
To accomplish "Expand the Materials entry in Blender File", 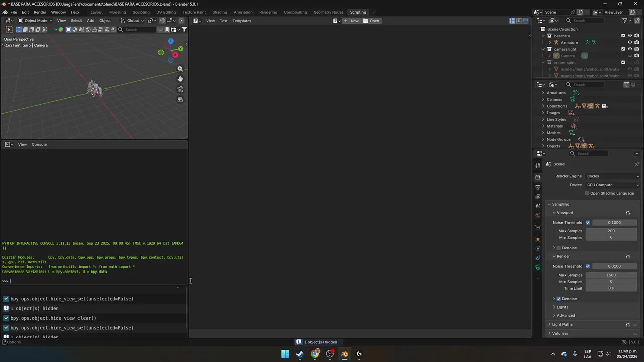I will click(x=543, y=126).
